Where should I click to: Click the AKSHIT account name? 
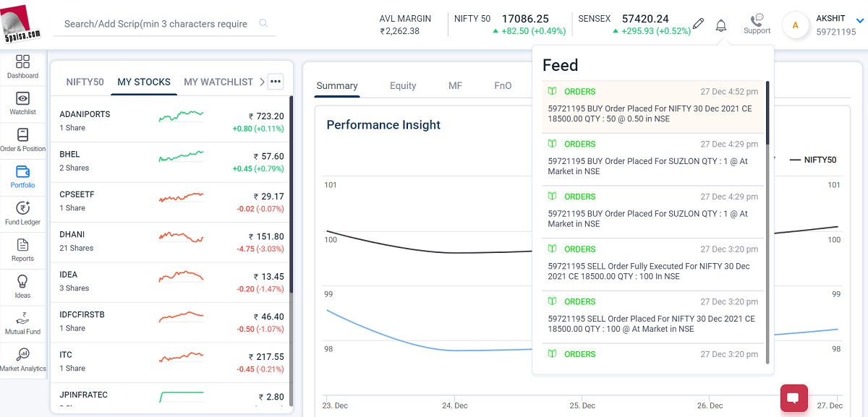pos(830,19)
